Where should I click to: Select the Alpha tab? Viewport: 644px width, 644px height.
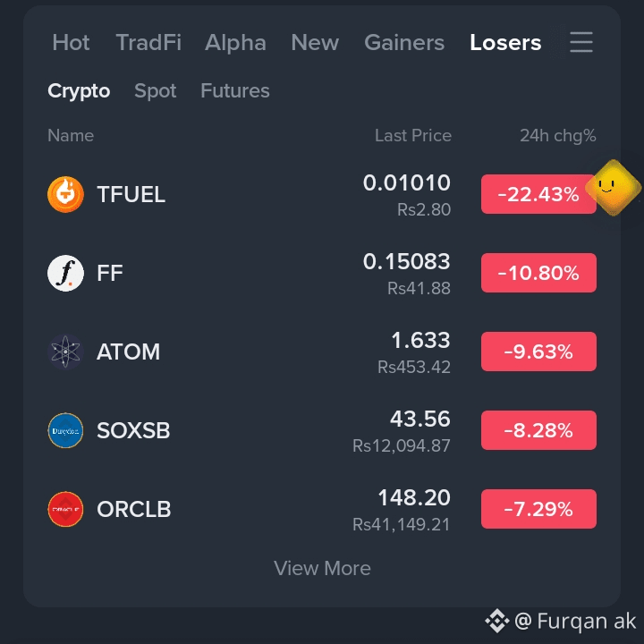tap(235, 42)
